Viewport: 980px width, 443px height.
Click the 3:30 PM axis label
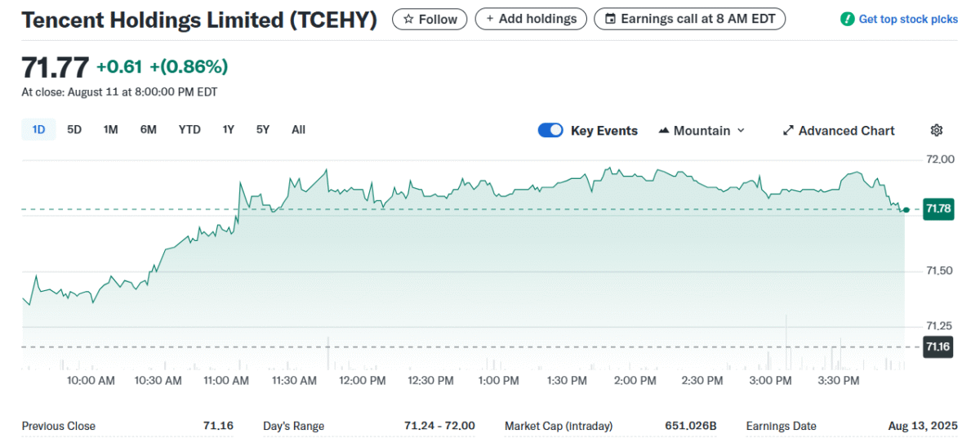839,381
